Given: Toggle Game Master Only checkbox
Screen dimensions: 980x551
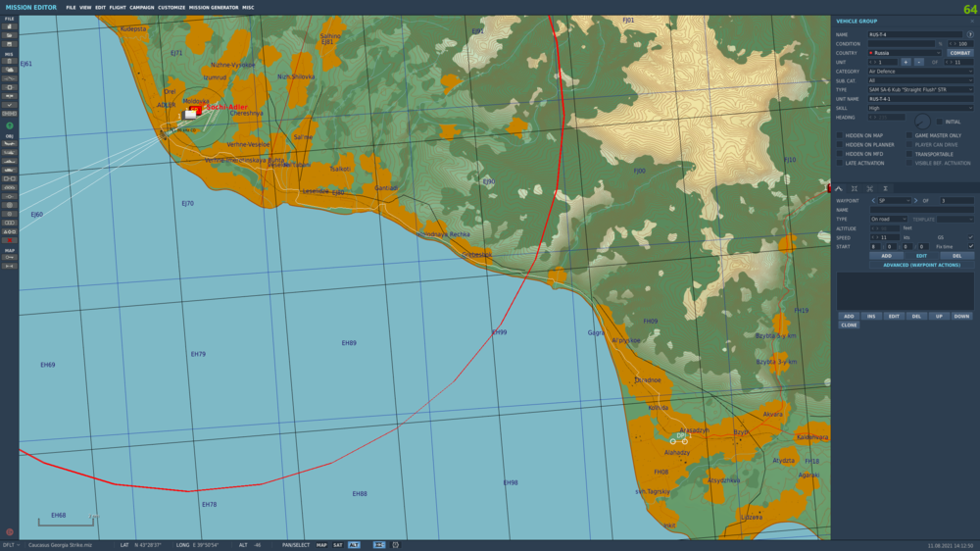Looking at the screenshot, I should (909, 135).
